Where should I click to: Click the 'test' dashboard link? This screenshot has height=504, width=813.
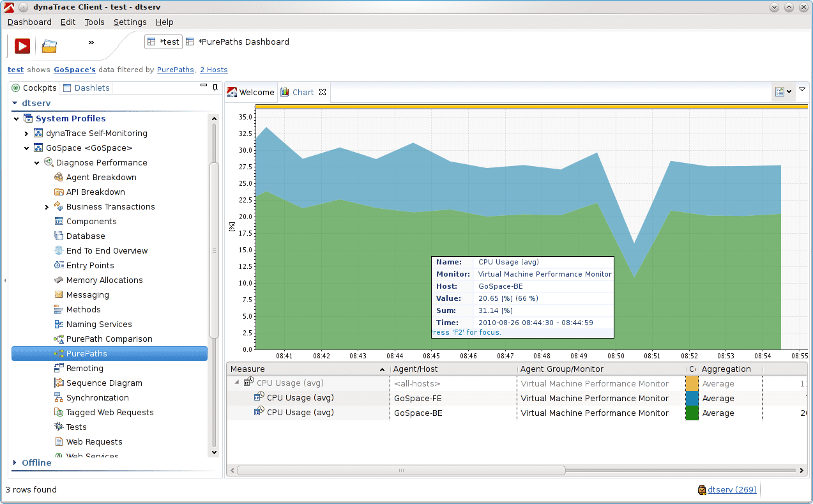point(15,70)
